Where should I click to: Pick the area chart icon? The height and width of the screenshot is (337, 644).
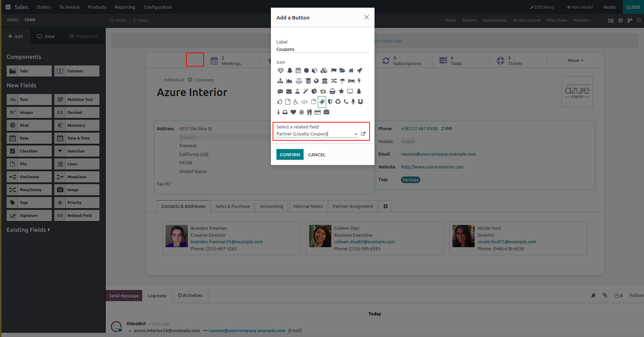(x=289, y=81)
